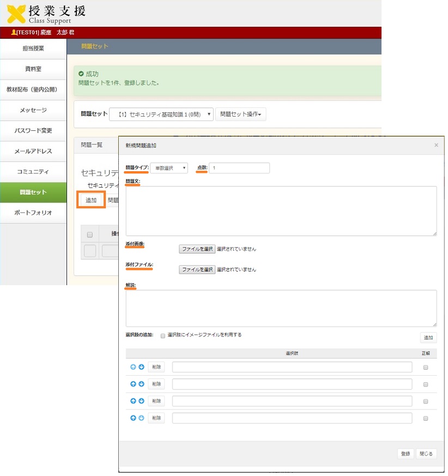
Task: Move the first choice up with arrow icon
Action: pyautogui.click(x=133, y=367)
